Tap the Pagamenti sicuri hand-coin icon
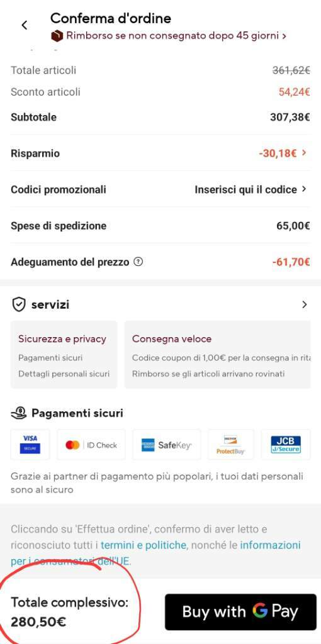 tap(18, 413)
